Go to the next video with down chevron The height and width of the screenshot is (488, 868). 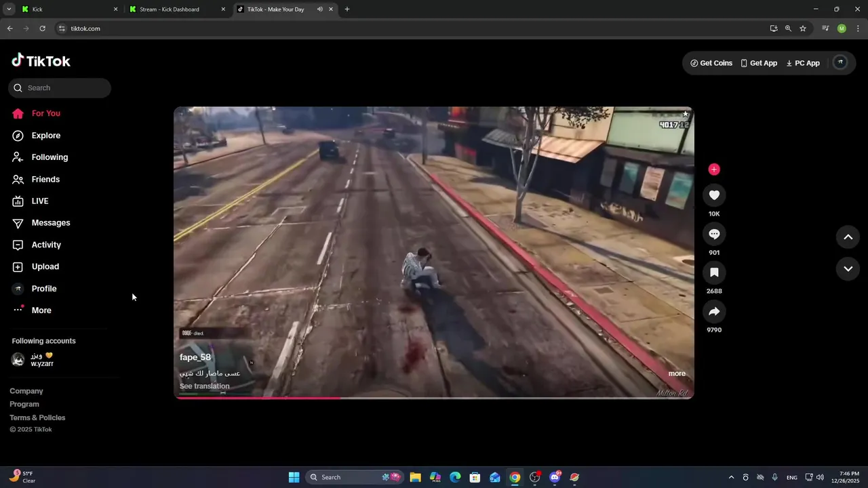pos(848,268)
